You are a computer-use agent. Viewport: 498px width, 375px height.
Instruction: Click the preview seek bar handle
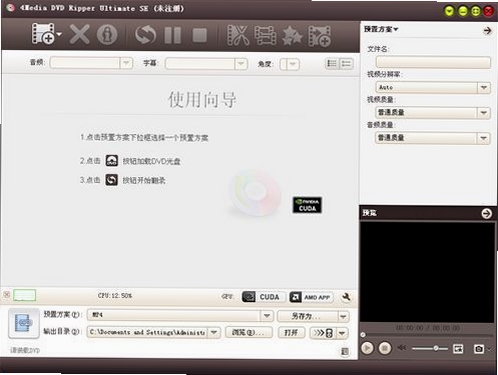tap(363, 334)
